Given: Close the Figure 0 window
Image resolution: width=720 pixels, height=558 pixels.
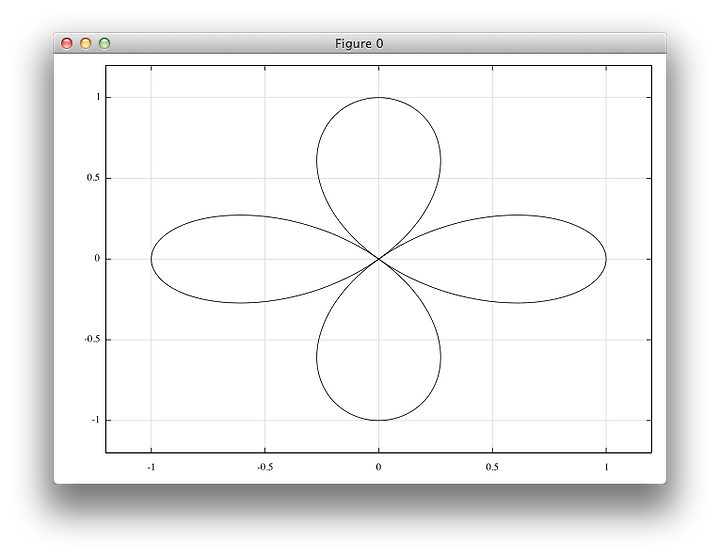Looking at the screenshot, I should [x=67, y=44].
